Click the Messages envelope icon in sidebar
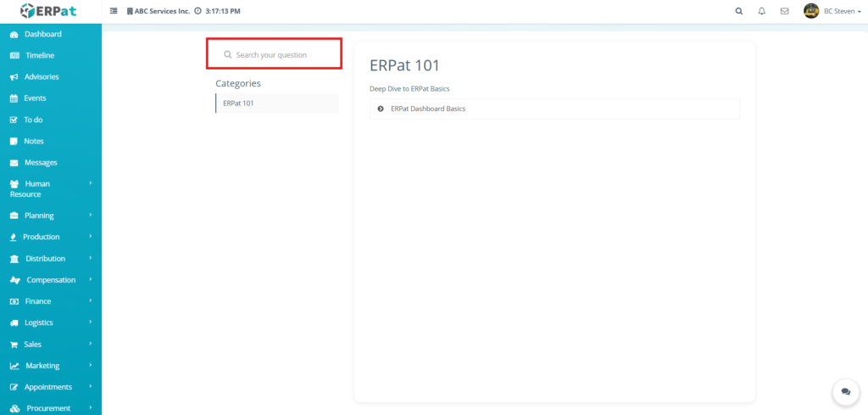868x415 pixels. 14,163
